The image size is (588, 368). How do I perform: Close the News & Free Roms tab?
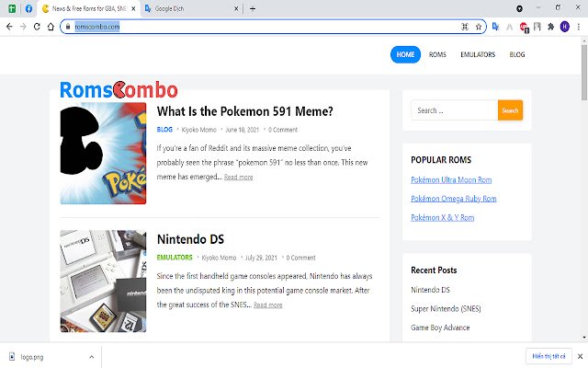pos(133,8)
